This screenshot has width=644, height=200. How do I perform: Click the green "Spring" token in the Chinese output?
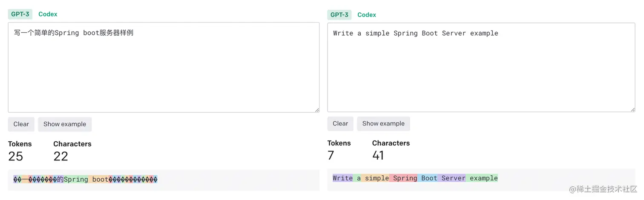(x=76, y=180)
